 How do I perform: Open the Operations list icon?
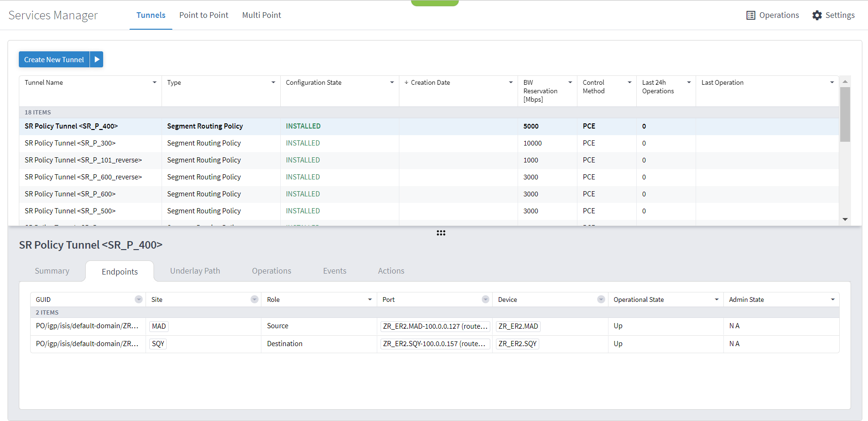(x=751, y=16)
